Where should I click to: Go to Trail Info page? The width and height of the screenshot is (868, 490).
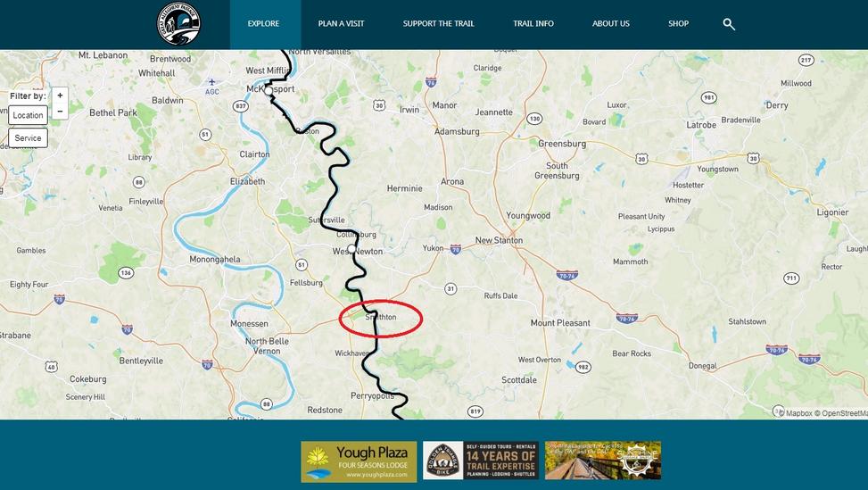pos(533,24)
